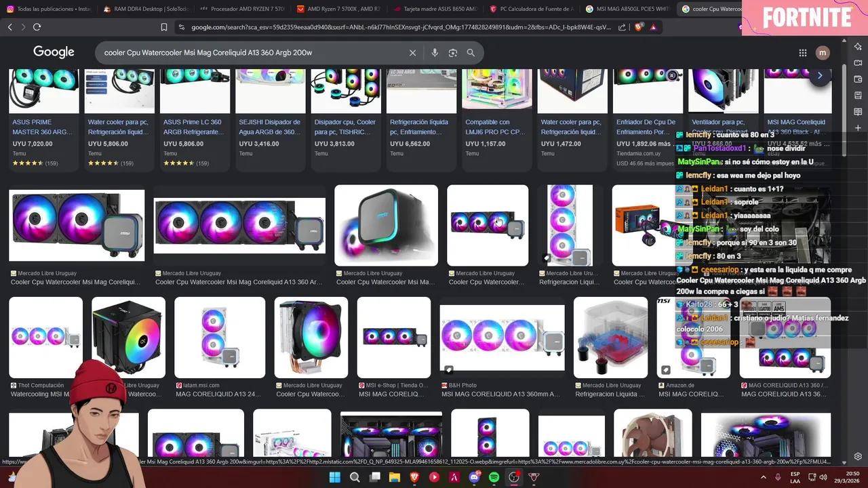Open the Brave Shields lion icon
868x488 pixels.
coord(639,27)
